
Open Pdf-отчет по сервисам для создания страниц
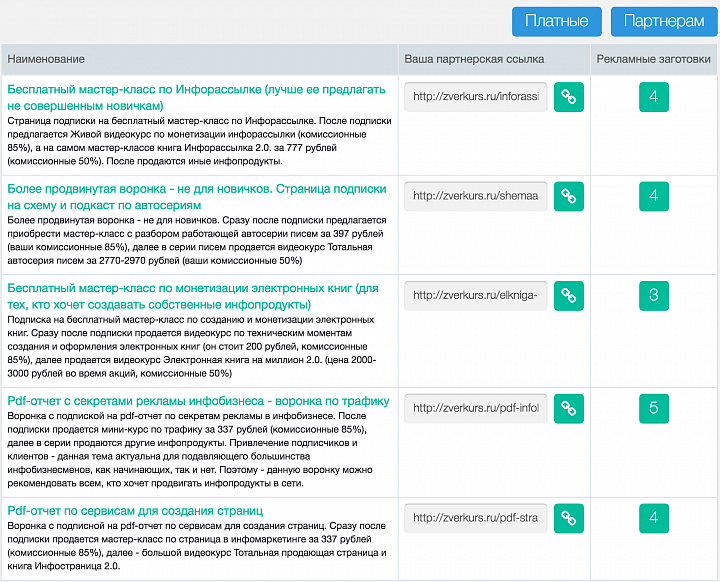[135, 511]
